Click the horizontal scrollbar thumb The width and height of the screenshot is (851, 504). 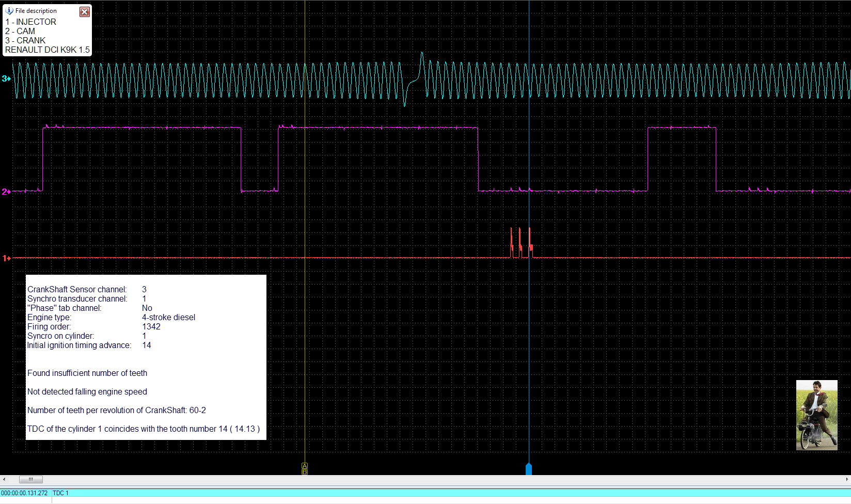[x=31, y=479]
